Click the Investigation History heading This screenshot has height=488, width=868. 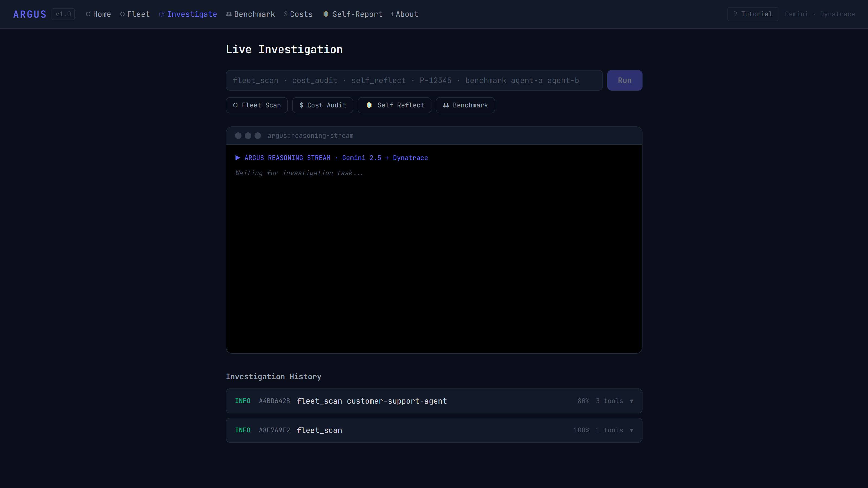tap(273, 377)
